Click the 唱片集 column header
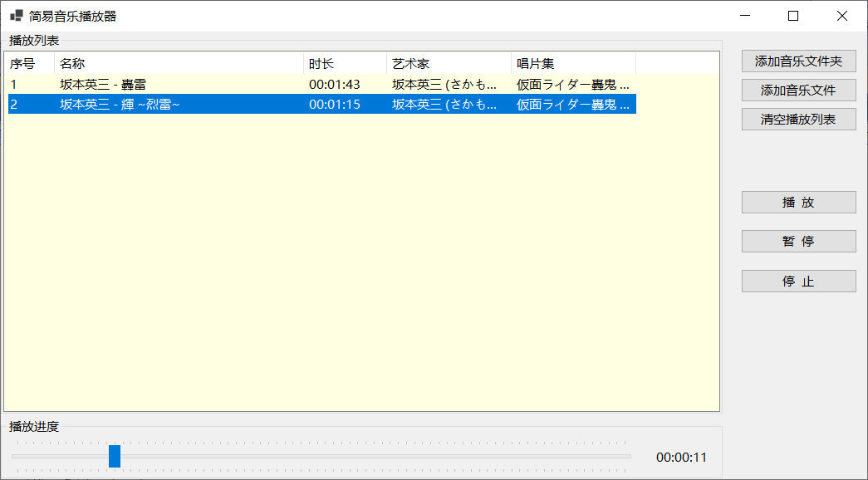Image resolution: width=868 pixels, height=480 pixels. 573,64
